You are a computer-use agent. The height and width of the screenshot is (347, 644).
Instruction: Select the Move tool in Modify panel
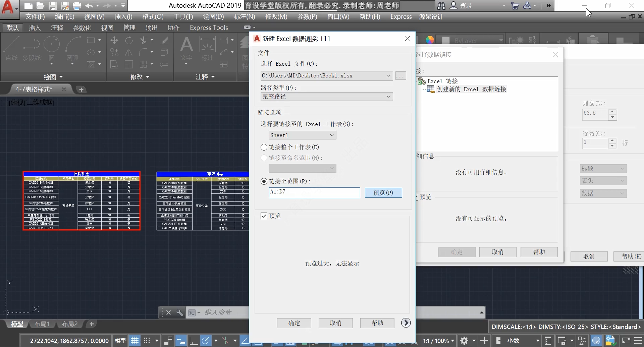pyautogui.click(x=114, y=41)
